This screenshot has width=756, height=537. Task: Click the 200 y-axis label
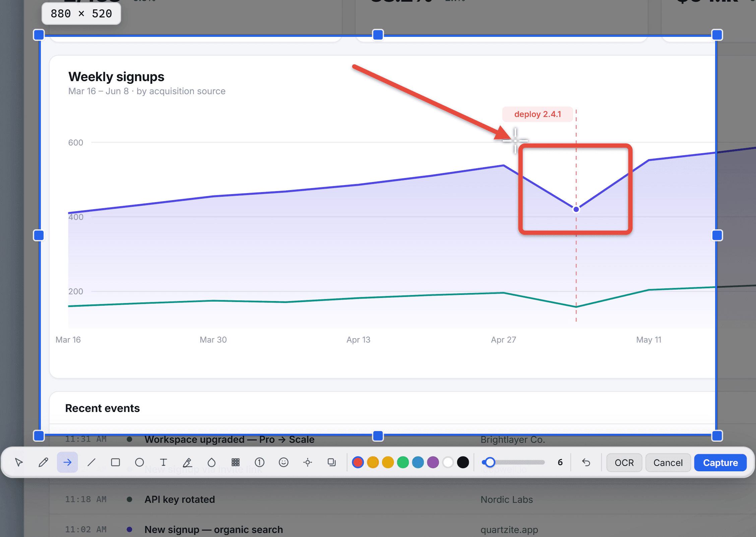[76, 291]
